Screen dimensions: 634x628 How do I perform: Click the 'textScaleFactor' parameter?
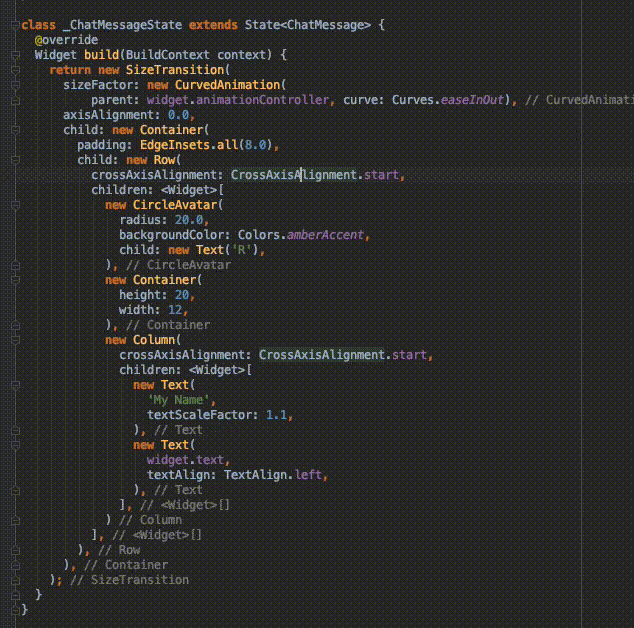click(x=199, y=415)
